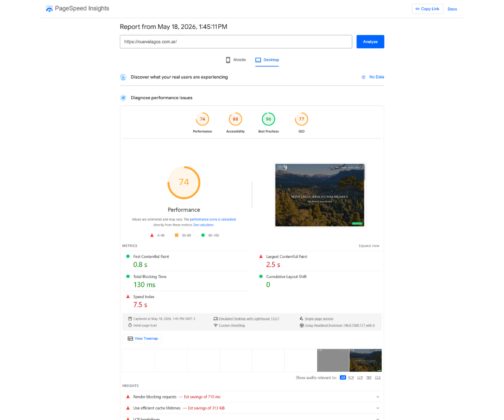Click the large website screenshot preview
Screen dimensions: 504x420
320,195
